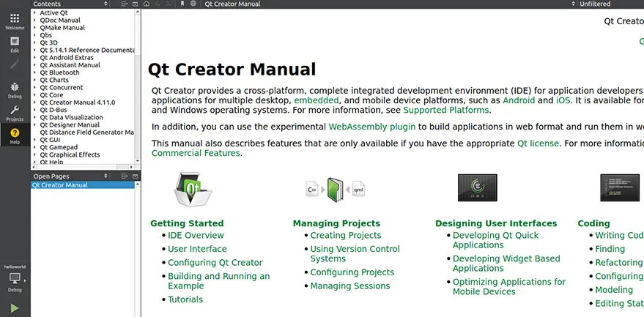Expand the Qt Bluetooth tree node
644x317 pixels.
pyautogui.click(x=35, y=72)
